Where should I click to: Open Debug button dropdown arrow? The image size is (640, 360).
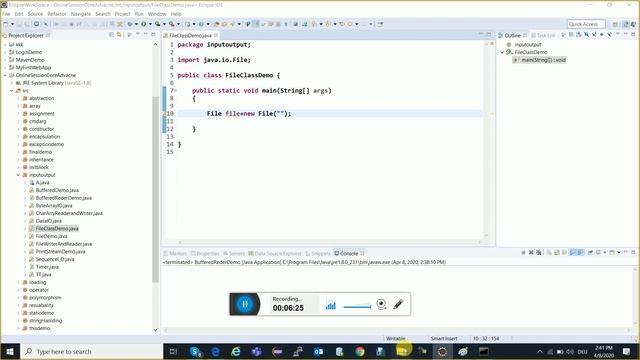coord(136,24)
